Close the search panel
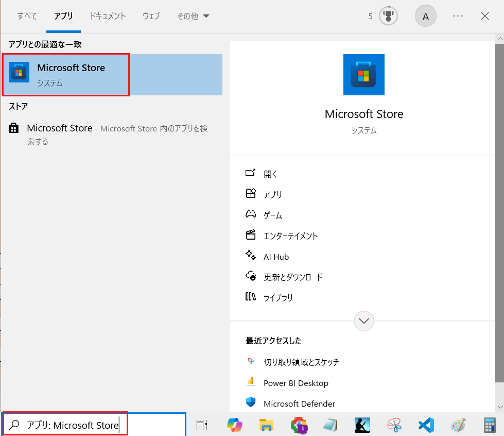 point(485,16)
